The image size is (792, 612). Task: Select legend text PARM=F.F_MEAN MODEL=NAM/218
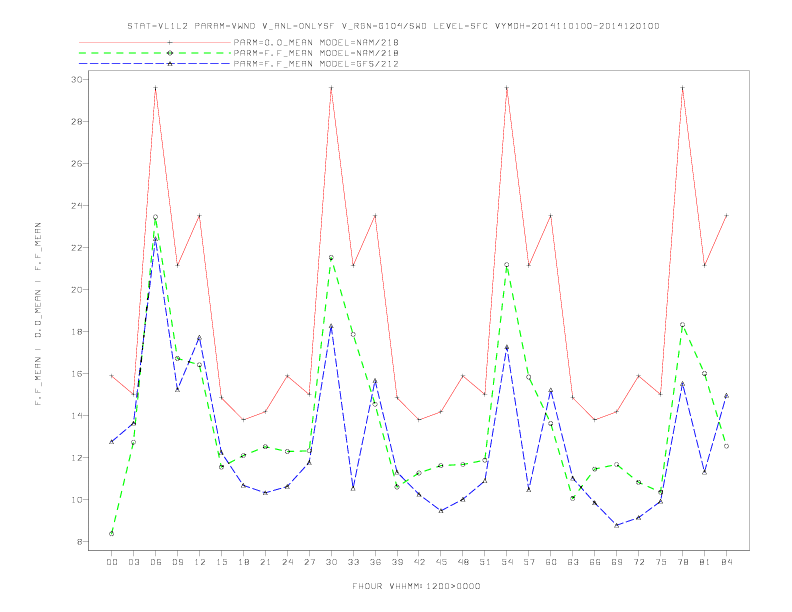coord(316,53)
